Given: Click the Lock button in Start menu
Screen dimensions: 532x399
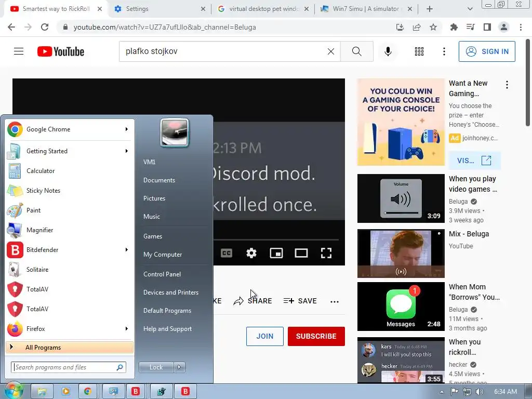Looking at the screenshot, I should click(x=156, y=367).
